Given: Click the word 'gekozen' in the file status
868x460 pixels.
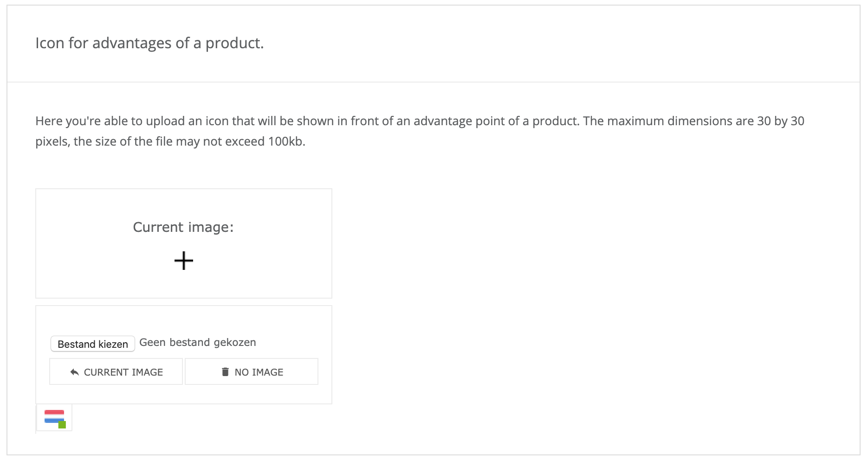Looking at the screenshot, I should 234,343.
